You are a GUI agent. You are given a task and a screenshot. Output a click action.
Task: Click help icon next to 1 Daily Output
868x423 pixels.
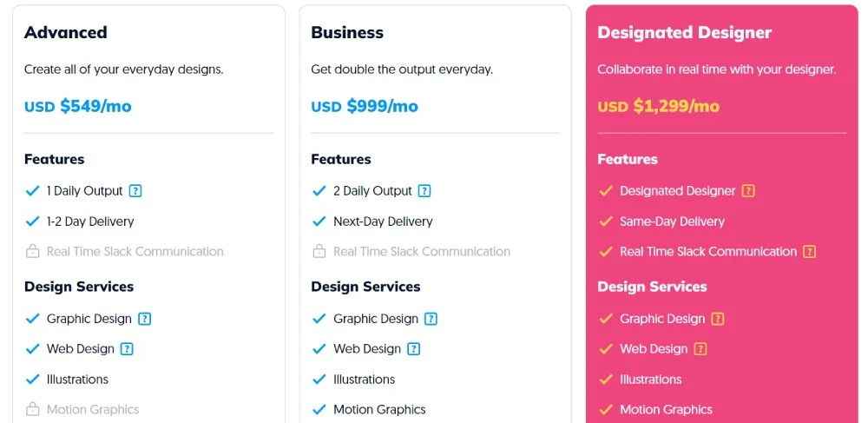click(x=135, y=191)
